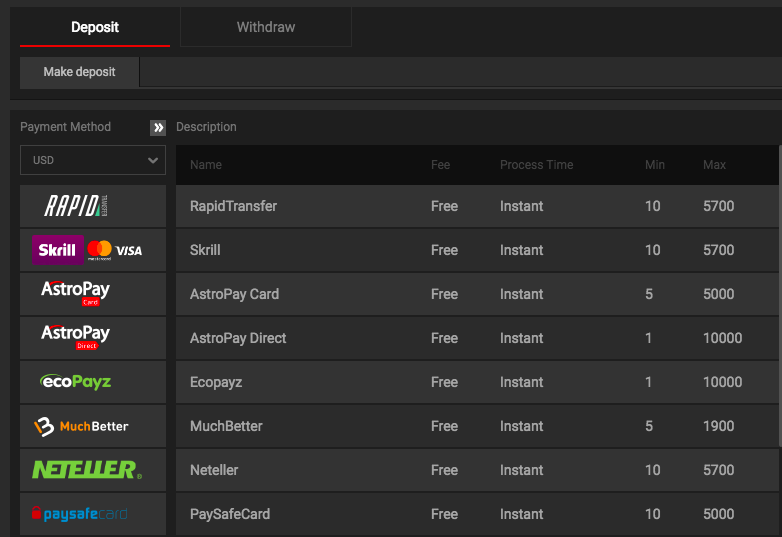Open the USD currency dropdown

[93, 160]
